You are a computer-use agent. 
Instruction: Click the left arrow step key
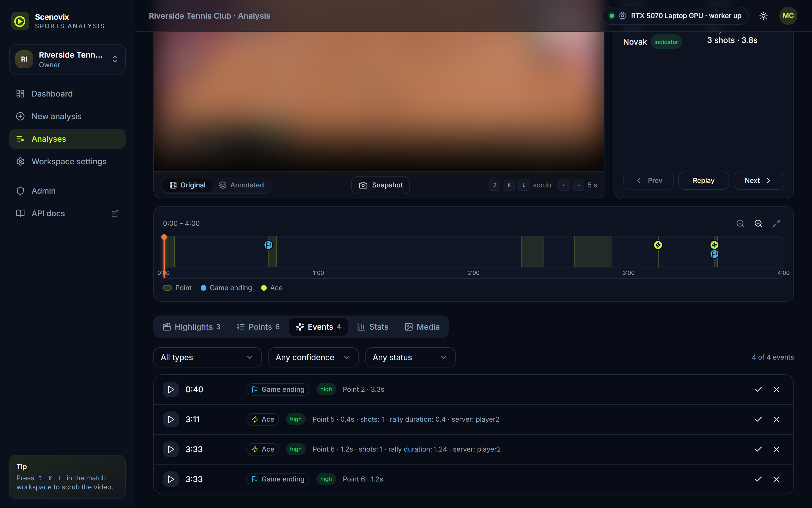564,185
